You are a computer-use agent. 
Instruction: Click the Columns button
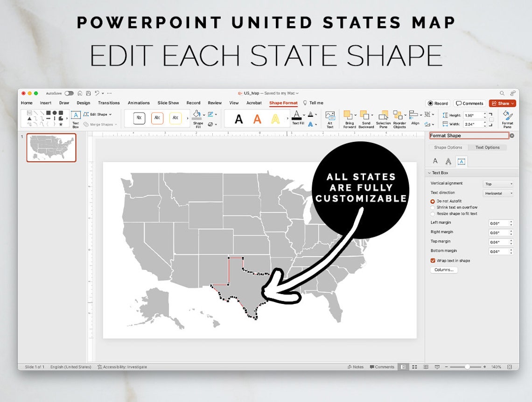[443, 269]
